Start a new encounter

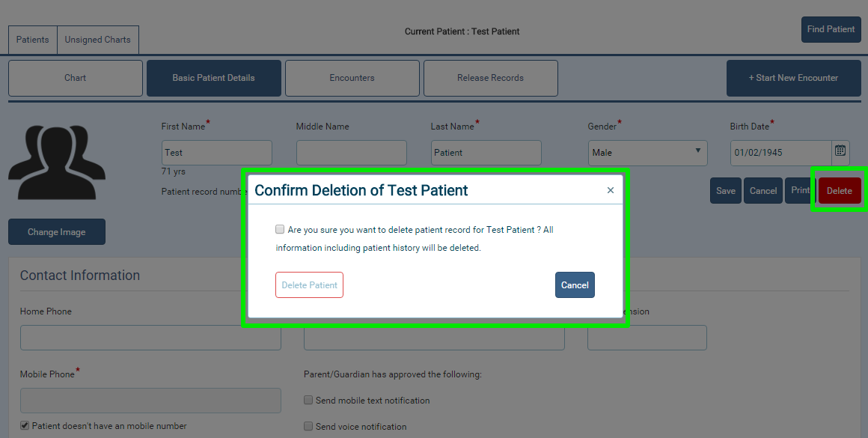click(793, 78)
